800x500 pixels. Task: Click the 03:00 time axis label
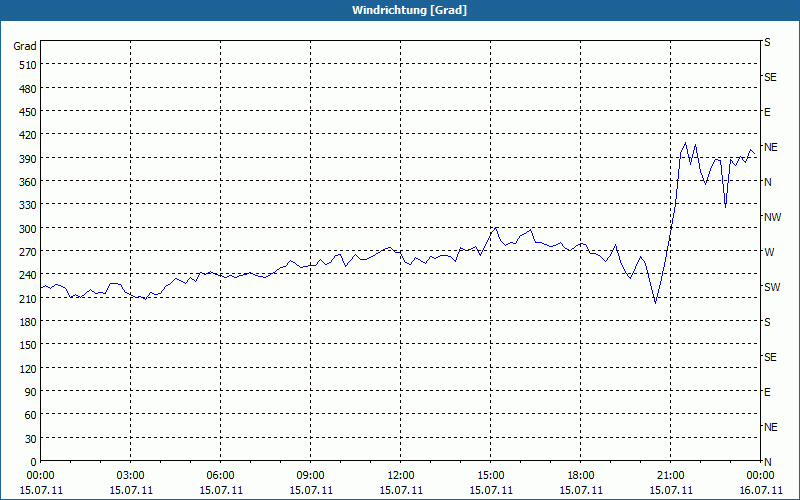point(131,476)
